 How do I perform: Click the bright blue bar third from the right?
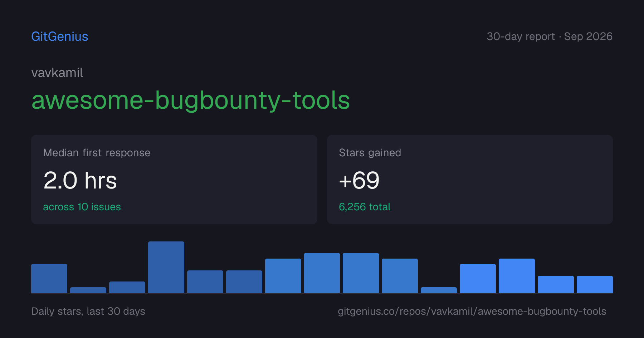pyautogui.click(x=517, y=276)
